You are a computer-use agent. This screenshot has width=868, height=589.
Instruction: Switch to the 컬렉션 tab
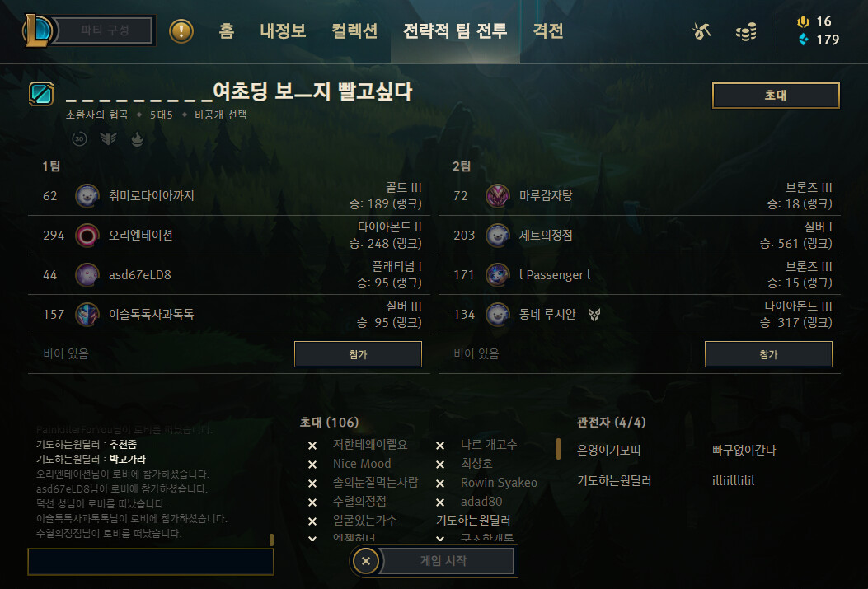(354, 30)
